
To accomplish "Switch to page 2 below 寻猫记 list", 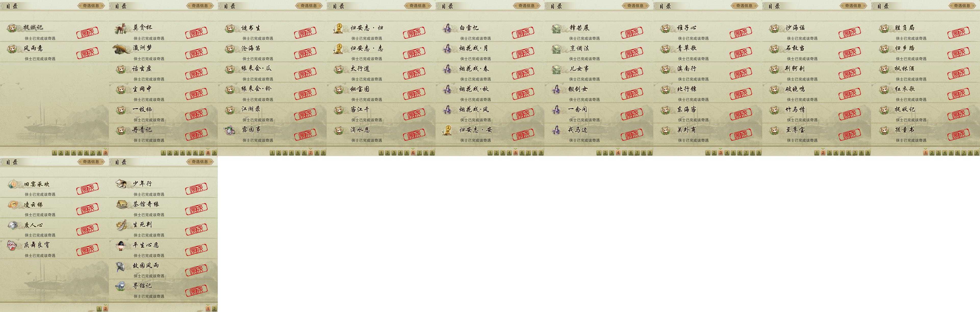I will tap(214, 309).
